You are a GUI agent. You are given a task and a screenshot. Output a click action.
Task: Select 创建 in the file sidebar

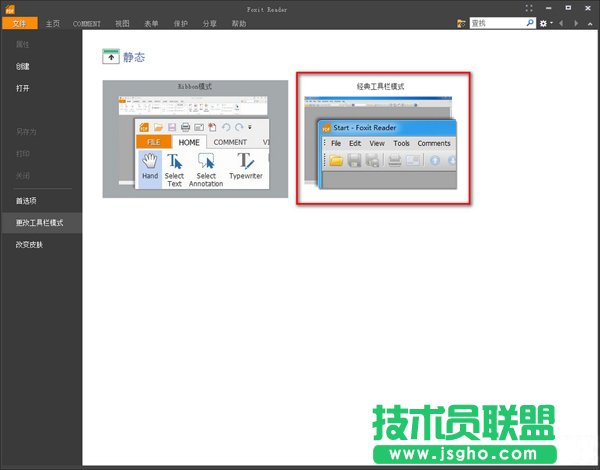[x=23, y=66]
